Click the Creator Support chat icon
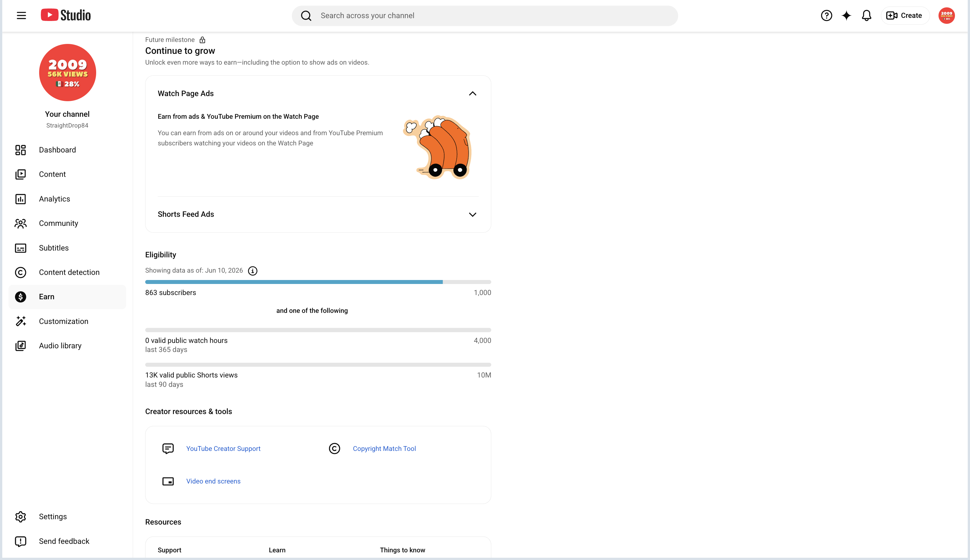Image resolution: width=970 pixels, height=560 pixels. 168,448
